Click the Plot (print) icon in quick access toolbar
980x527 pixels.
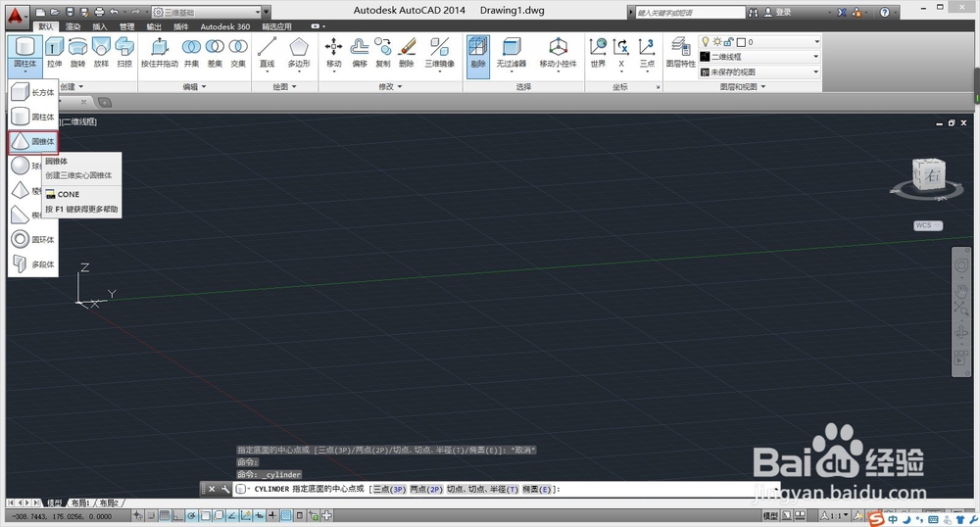[x=99, y=12]
